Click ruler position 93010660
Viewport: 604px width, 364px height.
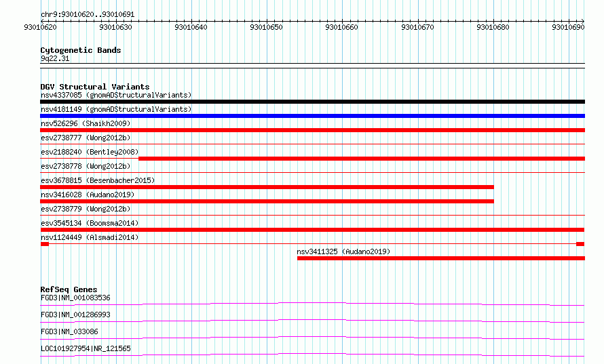click(x=341, y=27)
